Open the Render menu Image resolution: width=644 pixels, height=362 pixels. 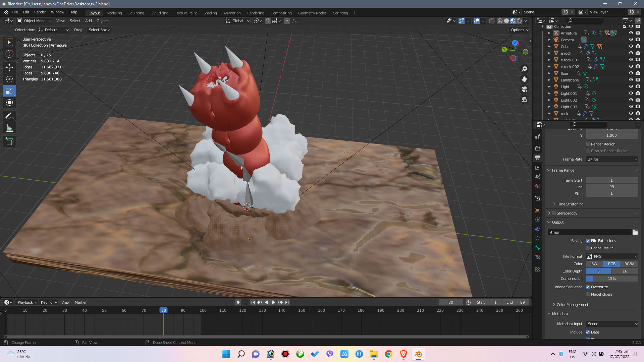[x=40, y=12]
